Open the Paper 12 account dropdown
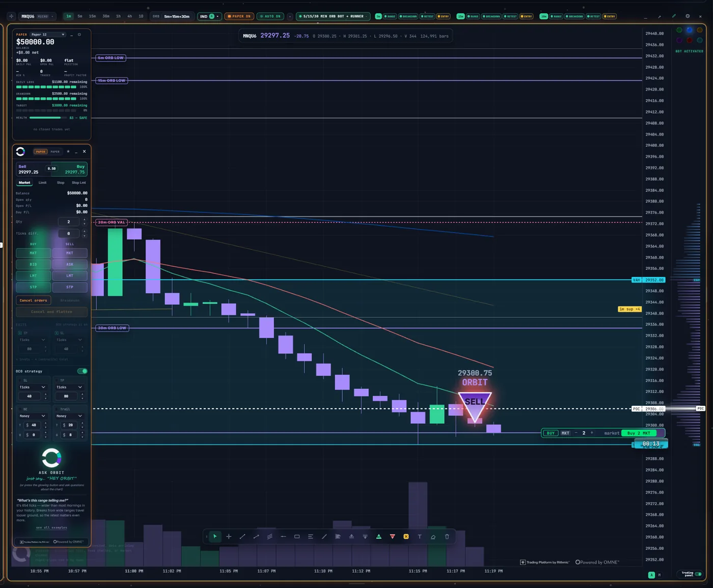Image resolution: width=713 pixels, height=588 pixels. [x=48, y=35]
